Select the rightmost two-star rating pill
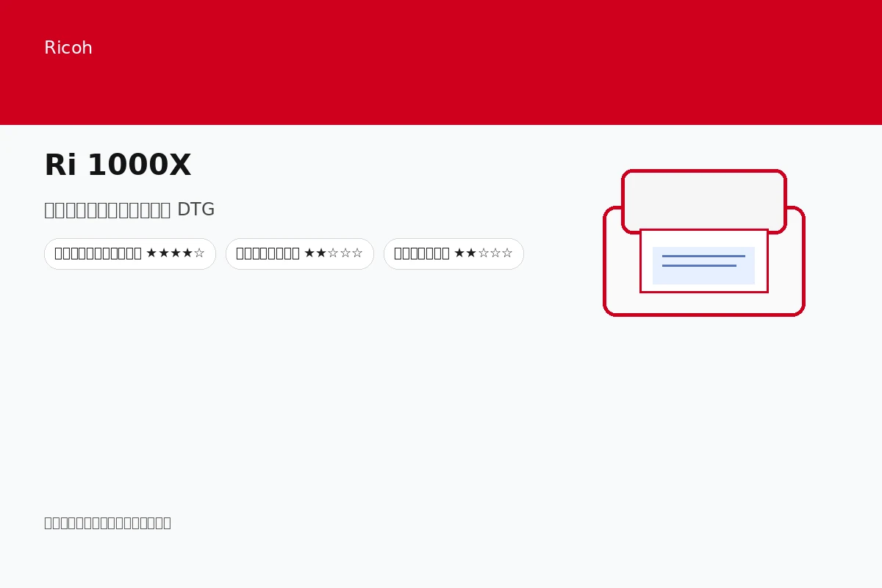 click(x=453, y=254)
